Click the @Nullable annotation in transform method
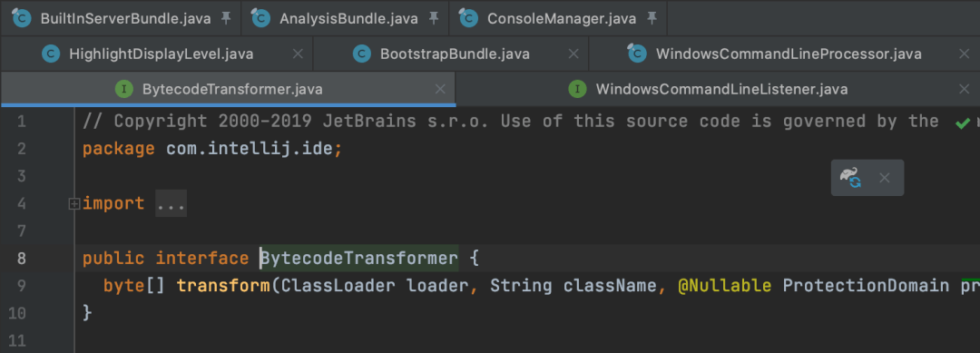Image resolution: width=980 pixels, height=353 pixels. [724, 286]
